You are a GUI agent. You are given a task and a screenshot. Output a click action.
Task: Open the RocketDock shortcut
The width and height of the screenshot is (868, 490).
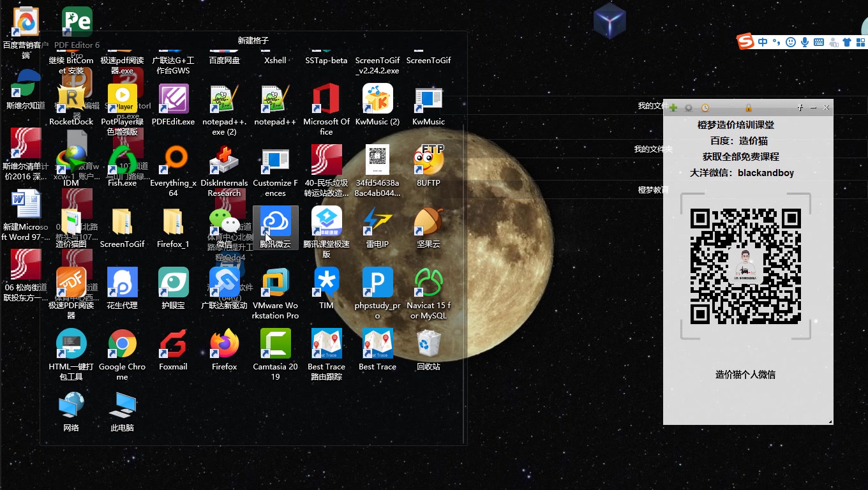(71, 105)
